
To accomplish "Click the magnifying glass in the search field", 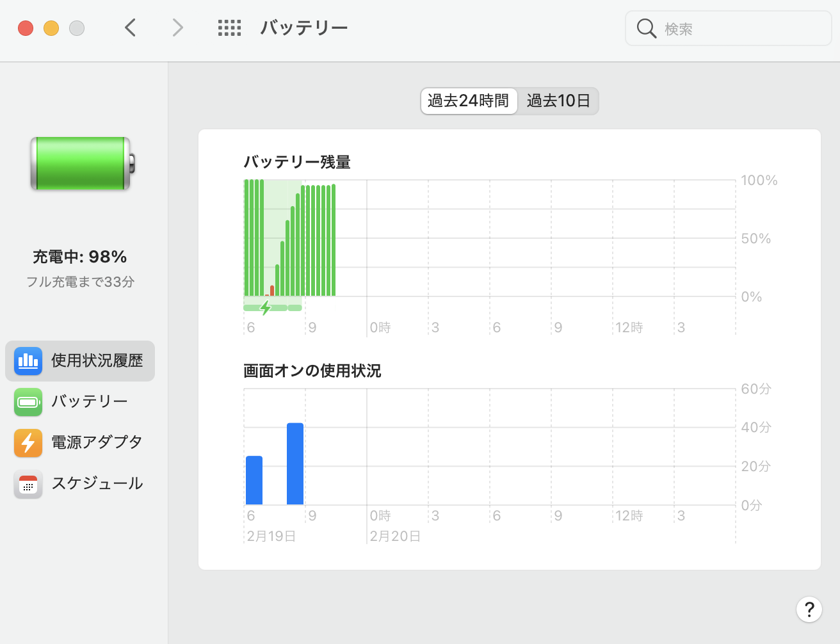I will click(646, 28).
